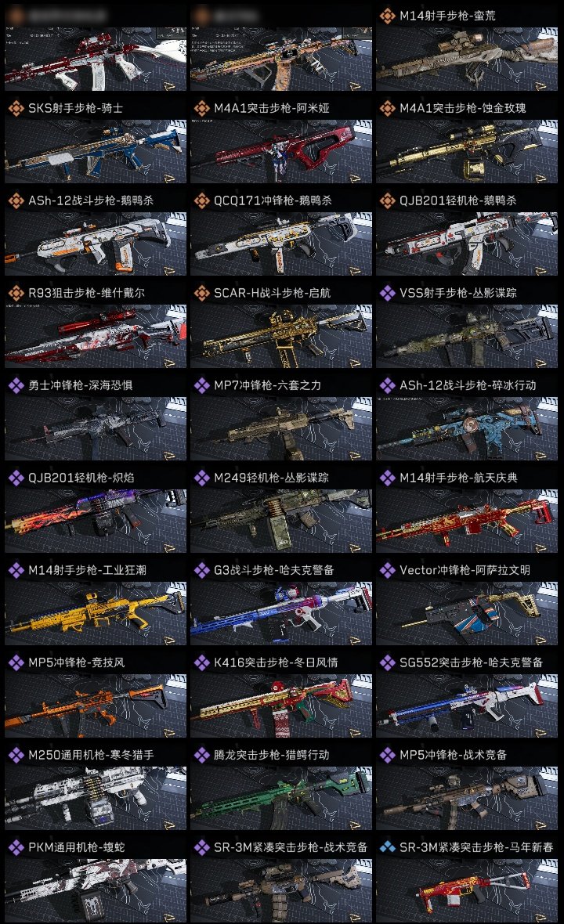Click the G3战斗步枪-哈夫克警备 title label
Viewport: 564px width, 924px height.
click(x=273, y=570)
